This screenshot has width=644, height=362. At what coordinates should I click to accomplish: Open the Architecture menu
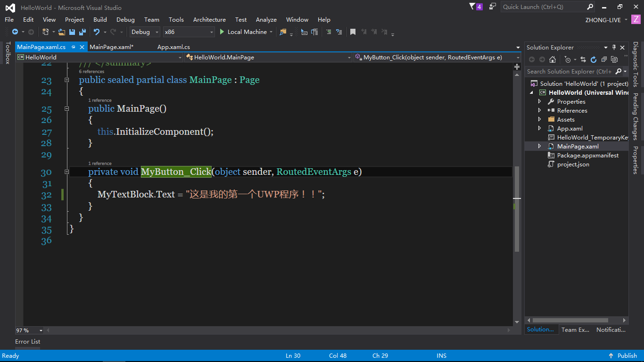(209, 20)
